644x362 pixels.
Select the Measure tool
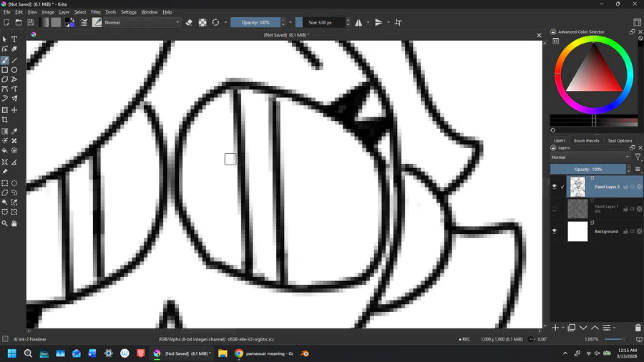[x=14, y=162]
